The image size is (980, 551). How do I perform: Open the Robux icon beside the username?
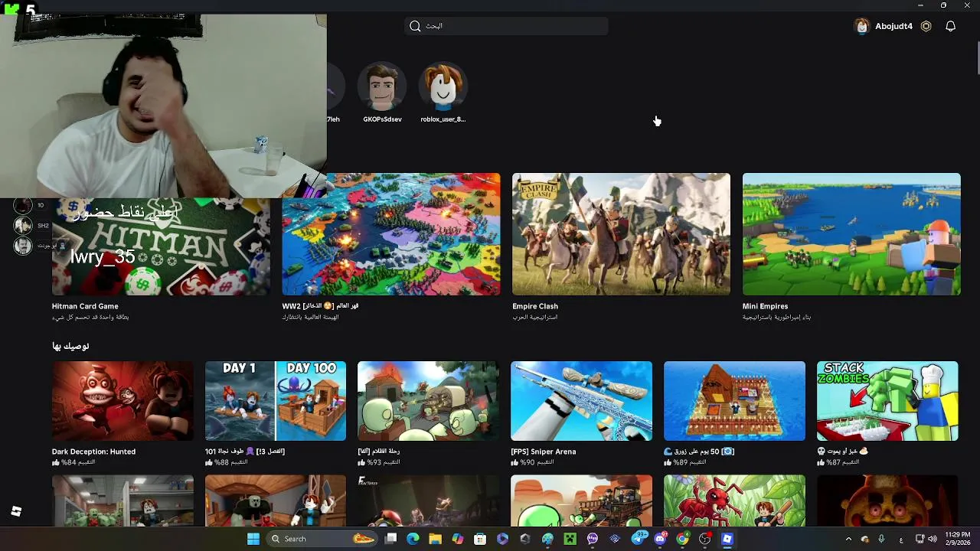926,26
